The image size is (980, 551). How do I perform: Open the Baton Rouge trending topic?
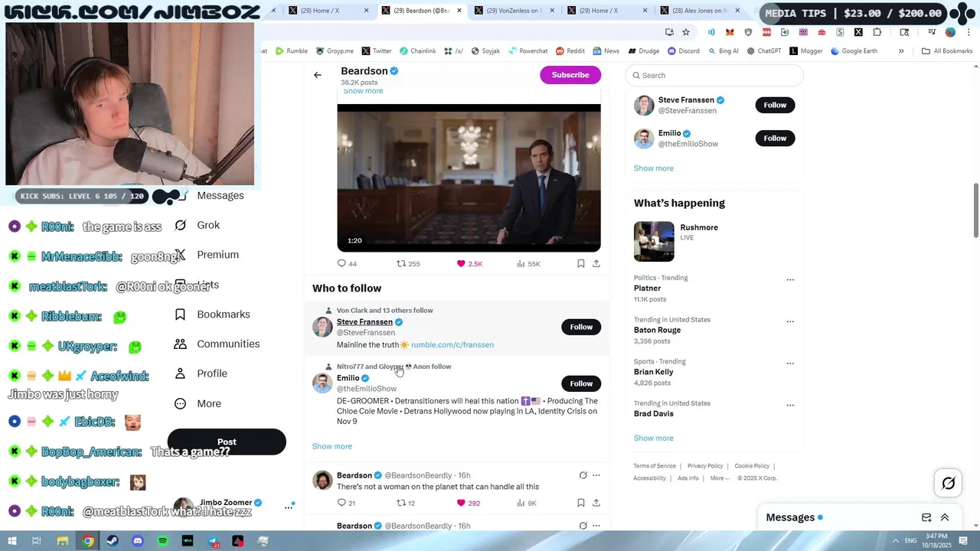[657, 330]
